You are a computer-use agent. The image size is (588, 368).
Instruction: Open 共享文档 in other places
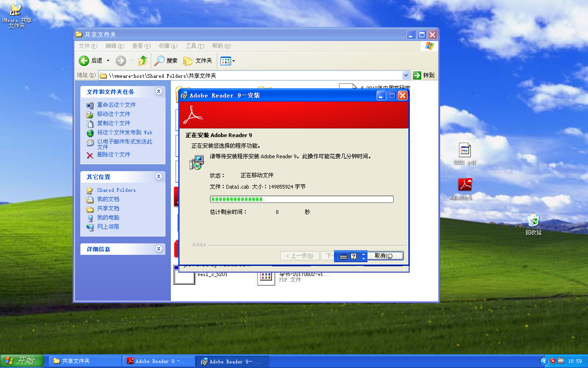(108, 209)
